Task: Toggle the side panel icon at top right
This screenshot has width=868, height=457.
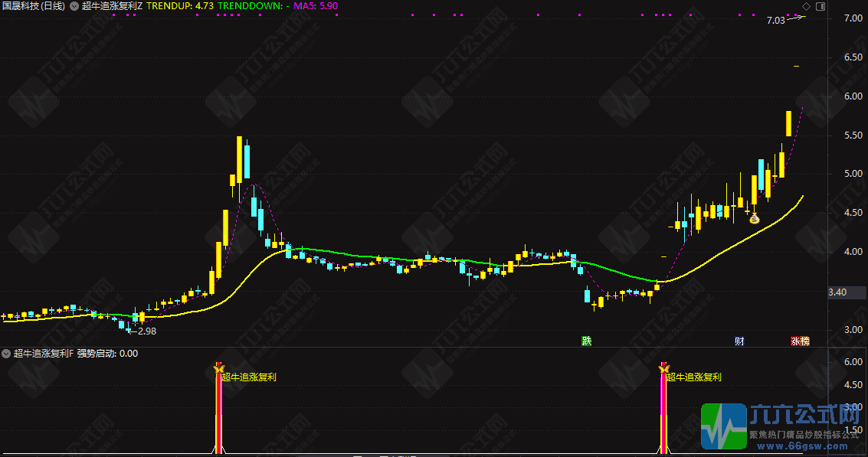Action: (820, 6)
